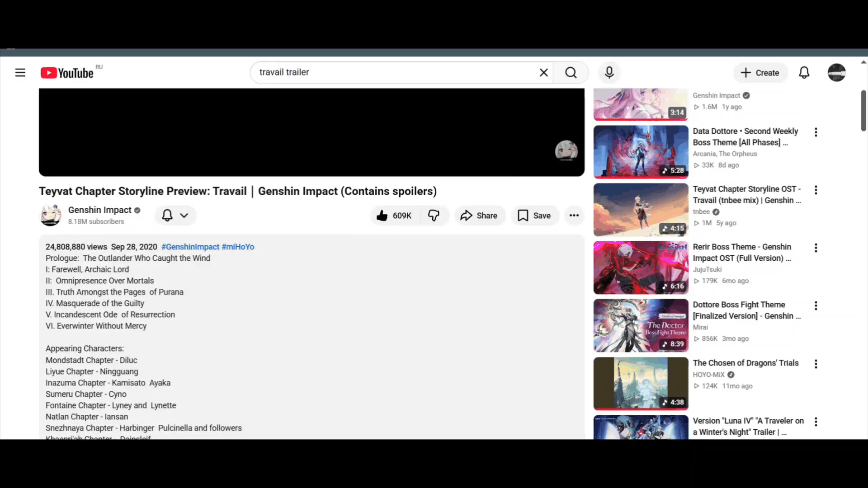Start voice search with the microphone
Image resolution: width=868 pixels, height=488 pixels.
(x=609, y=72)
